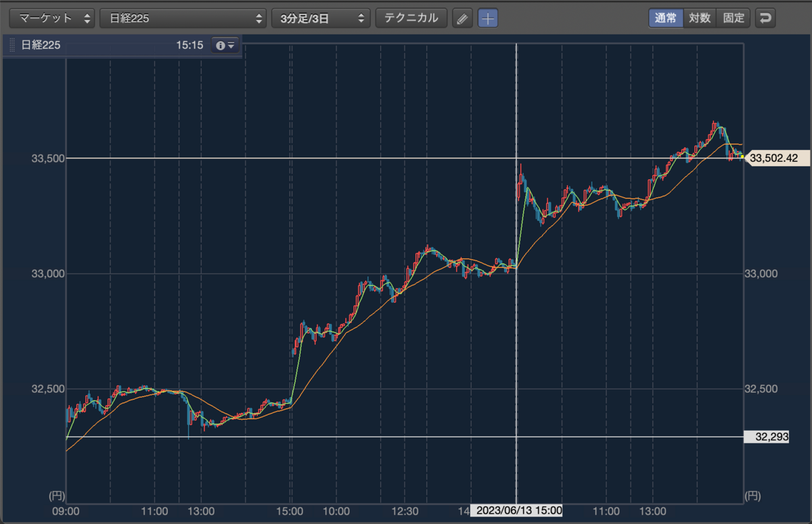Viewport: 812px width, 524px height.
Task: Click the reset/return arrow button
Action: tap(765, 18)
